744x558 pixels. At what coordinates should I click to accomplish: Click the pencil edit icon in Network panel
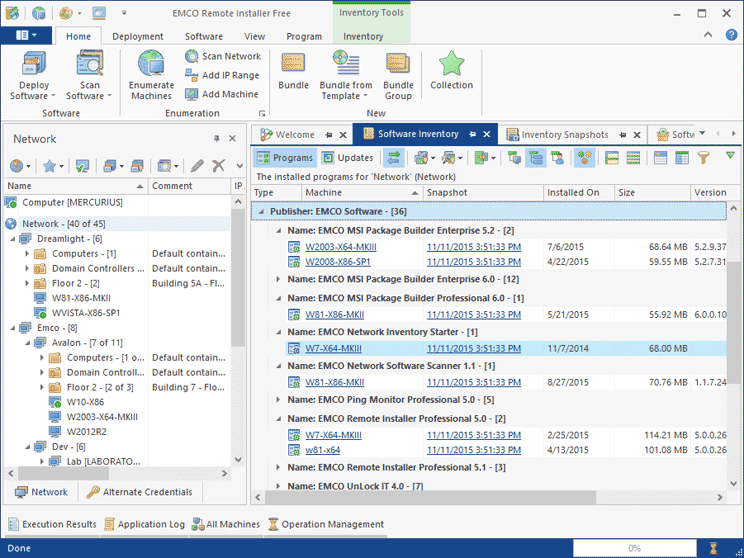pyautogui.click(x=197, y=166)
